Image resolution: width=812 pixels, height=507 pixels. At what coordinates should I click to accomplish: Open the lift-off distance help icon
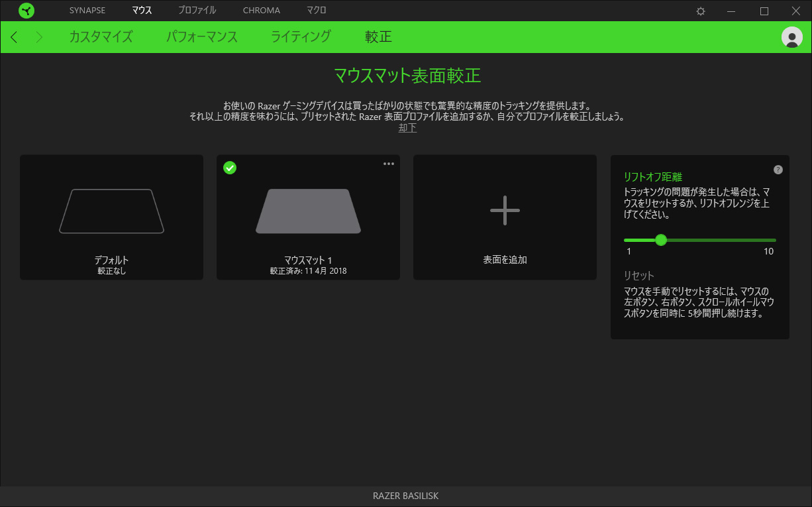778,170
